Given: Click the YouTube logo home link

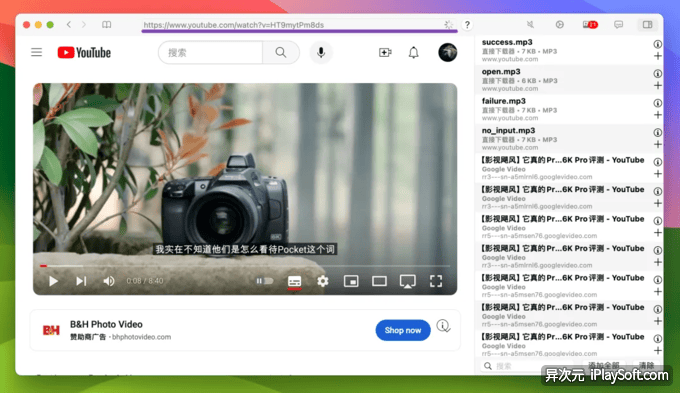Looking at the screenshot, I should click(x=84, y=52).
